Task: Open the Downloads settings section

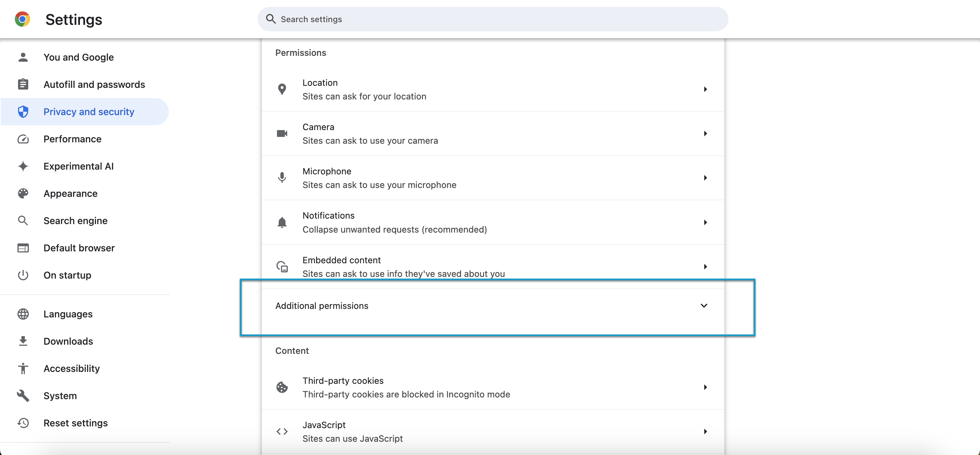Action: pos(68,341)
